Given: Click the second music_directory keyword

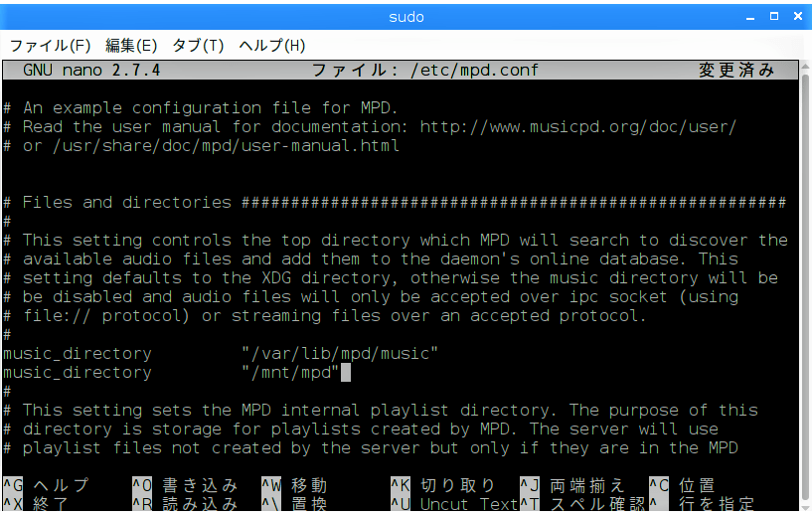Looking at the screenshot, I should [x=78, y=373].
